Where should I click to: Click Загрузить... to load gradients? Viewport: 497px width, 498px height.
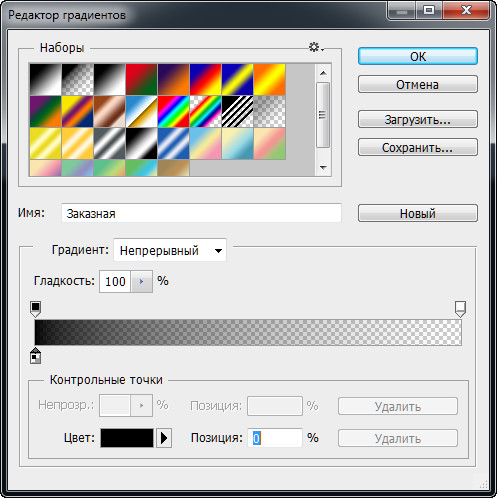click(418, 119)
